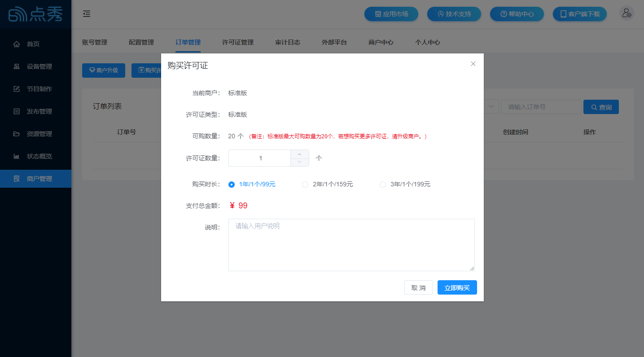The width and height of the screenshot is (644, 357).
Task: Open 状态概览 in the sidebar
Action: [35, 156]
